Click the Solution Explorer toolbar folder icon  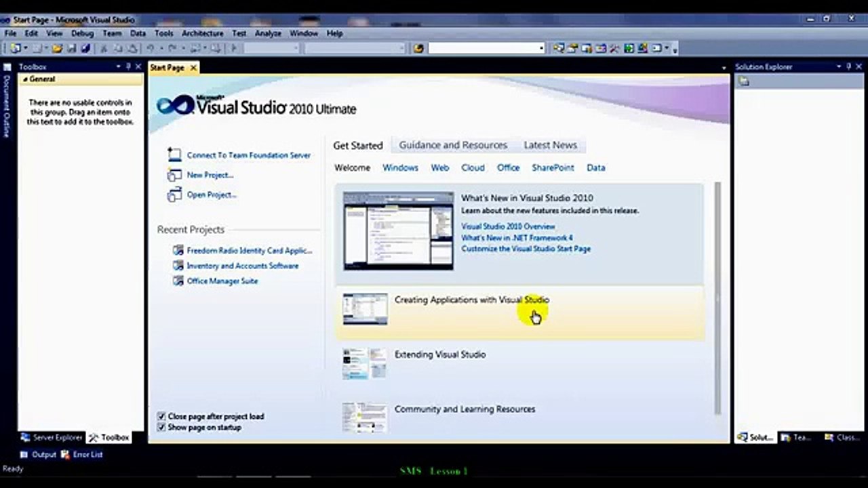tap(744, 81)
